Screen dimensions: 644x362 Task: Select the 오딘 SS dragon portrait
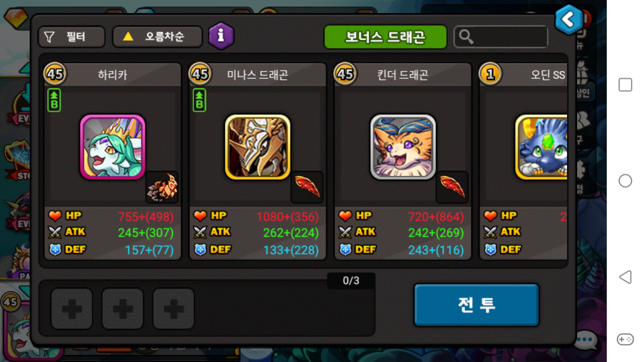(x=541, y=147)
